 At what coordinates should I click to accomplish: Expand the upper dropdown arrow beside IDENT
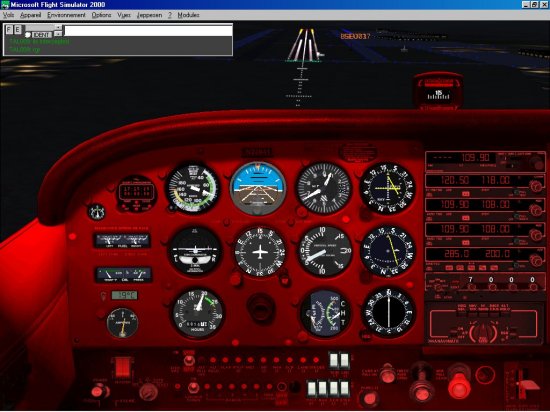pyautogui.click(x=58, y=27)
